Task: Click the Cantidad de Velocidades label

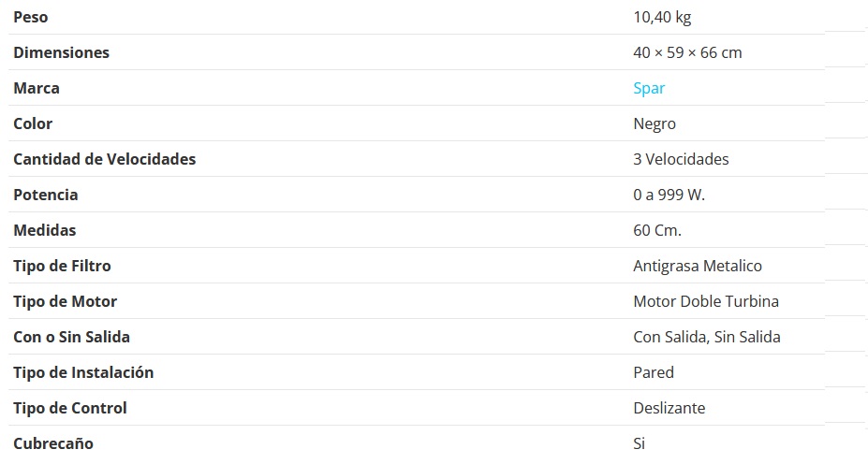Action: (105, 159)
